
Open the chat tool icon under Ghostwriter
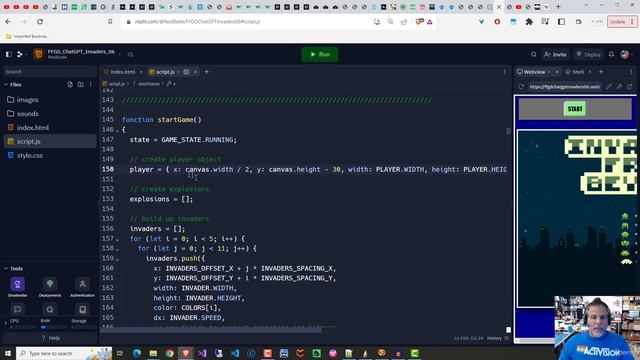click(x=18, y=310)
